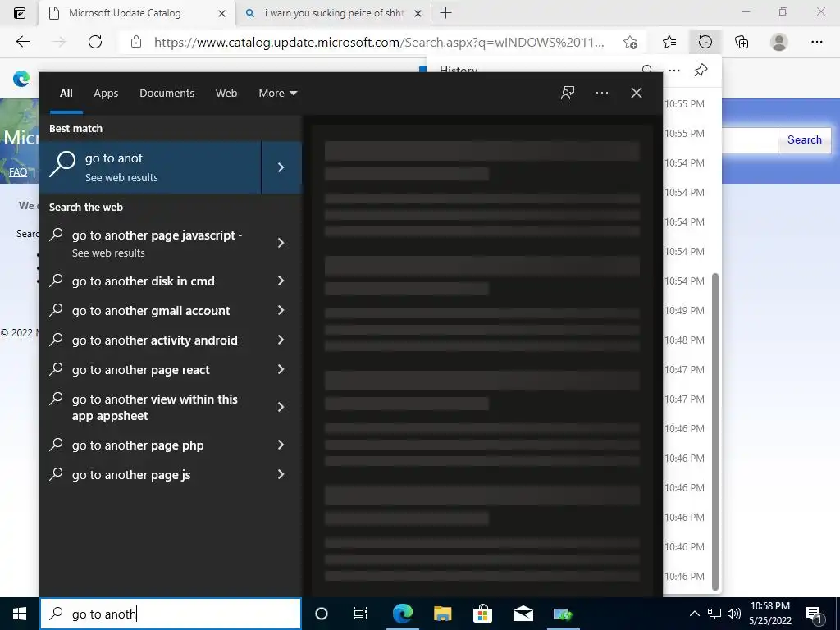This screenshot has height=630, width=840.
Task: Select 'go to anot' best match result
Action: (x=151, y=167)
